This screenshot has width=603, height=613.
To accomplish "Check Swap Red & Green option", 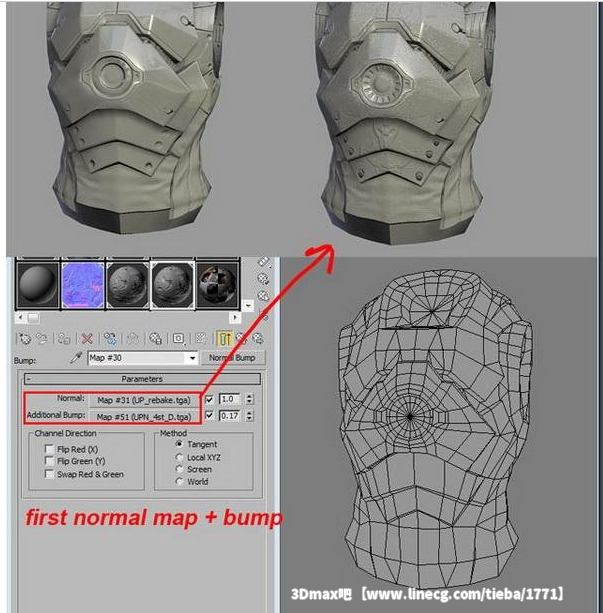I will pyautogui.click(x=49, y=474).
